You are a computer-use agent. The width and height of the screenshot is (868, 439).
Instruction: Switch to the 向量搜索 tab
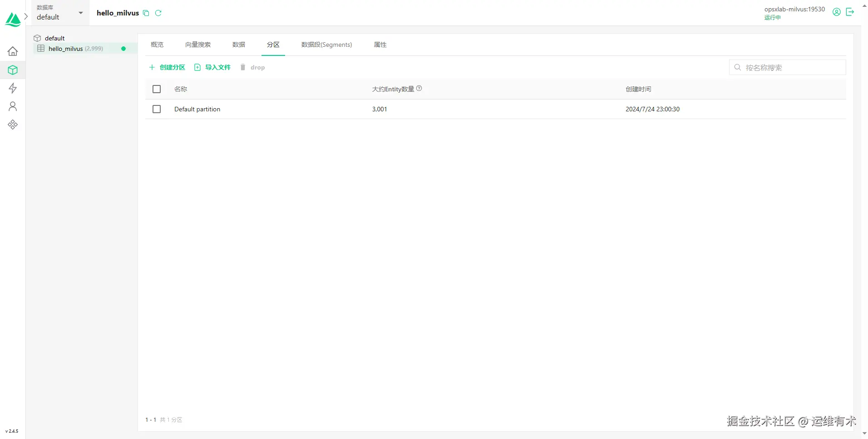point(198,45)
